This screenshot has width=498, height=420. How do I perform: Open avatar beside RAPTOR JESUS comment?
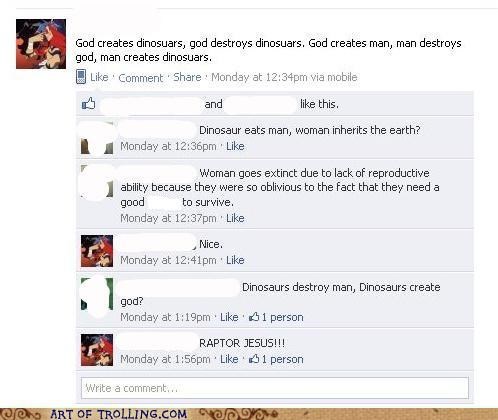tap(97, 350)
